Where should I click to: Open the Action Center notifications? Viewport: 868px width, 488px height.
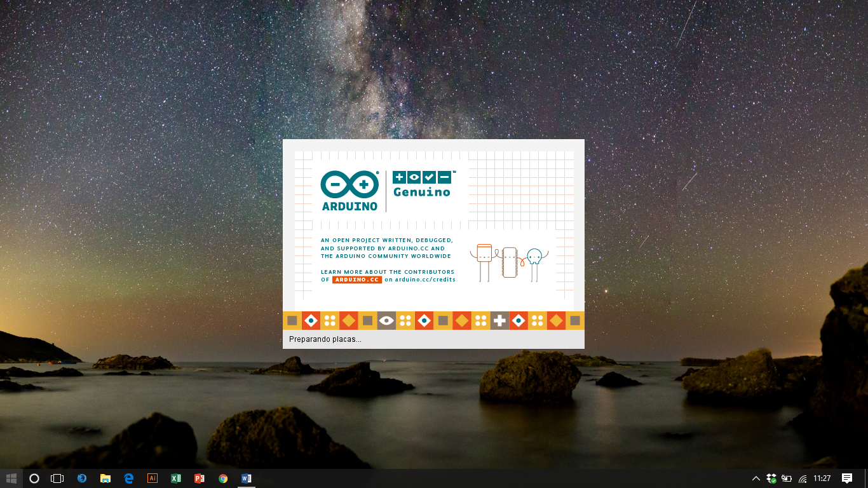(x=847, y=478)
